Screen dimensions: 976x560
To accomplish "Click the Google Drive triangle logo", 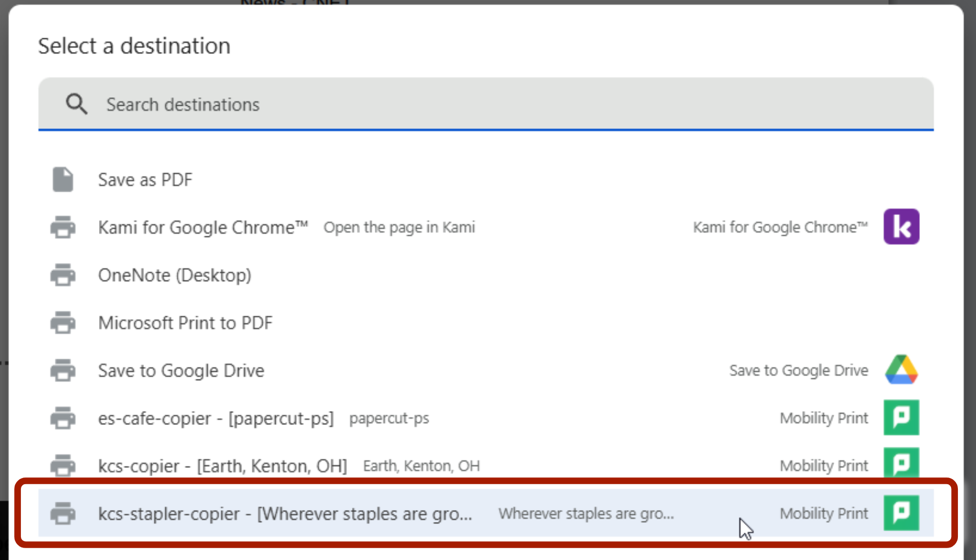I will [x=901, y=370].
